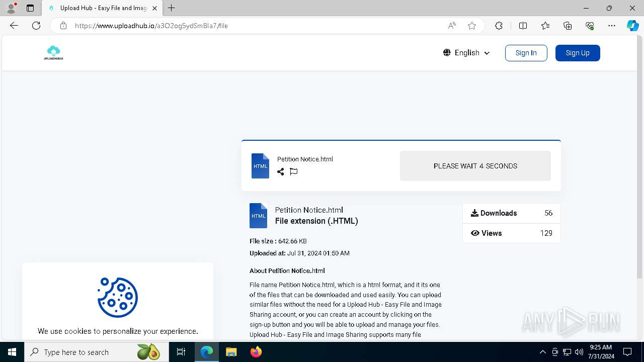Click the Read aloud icon in the address bar
Image resolution: width=644 pixels, height=362 pixels.
[x=452, y=26]
